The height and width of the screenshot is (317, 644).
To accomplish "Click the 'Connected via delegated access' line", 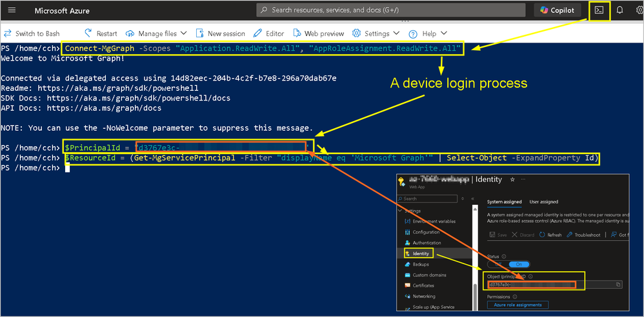I will [x=169, y=78].
